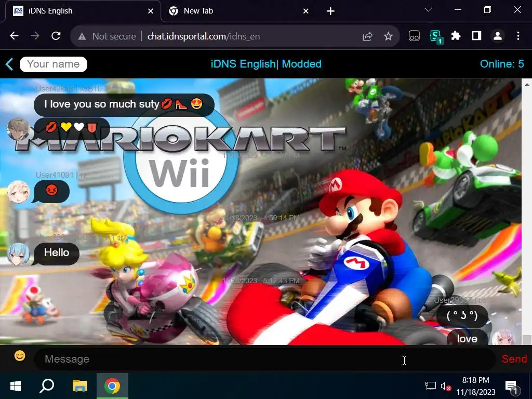Open Windows taskbar search
Image resolution: width=532 pixels, height=399 pixels.
pos(47,386)
